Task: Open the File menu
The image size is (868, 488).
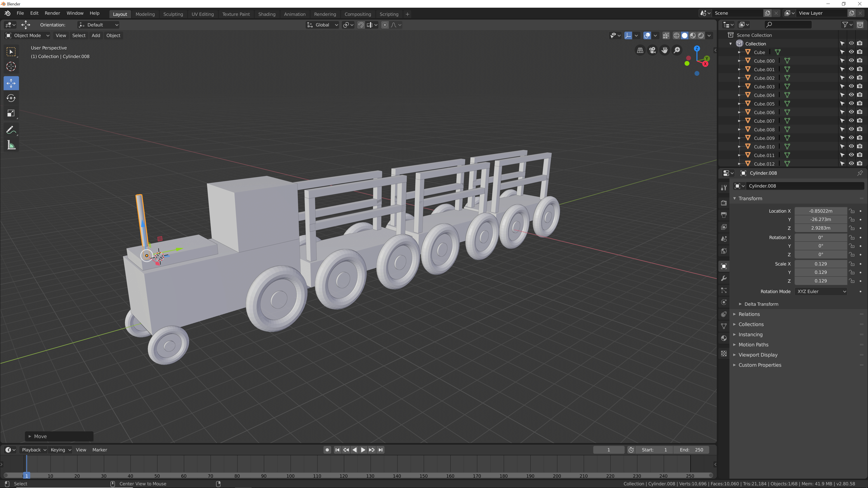Action: tap(20, 13)
